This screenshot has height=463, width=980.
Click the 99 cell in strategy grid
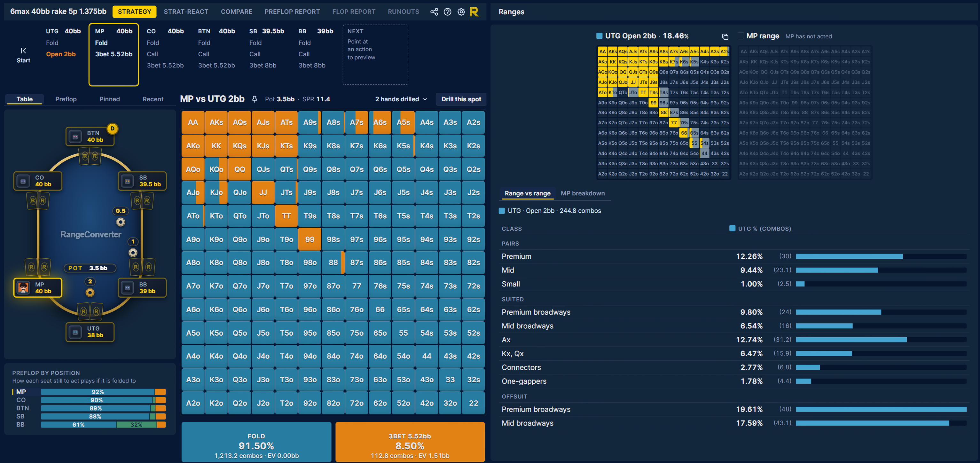click(310, 239)
